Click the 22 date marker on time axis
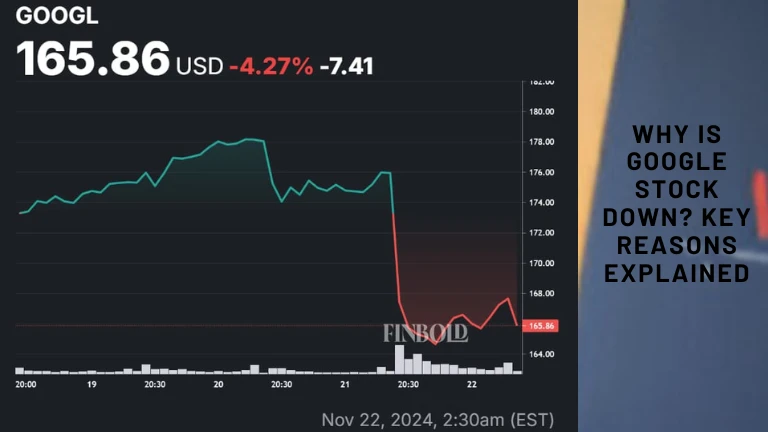The height and width of the screenshot is (432, 768). coord(472,384)
